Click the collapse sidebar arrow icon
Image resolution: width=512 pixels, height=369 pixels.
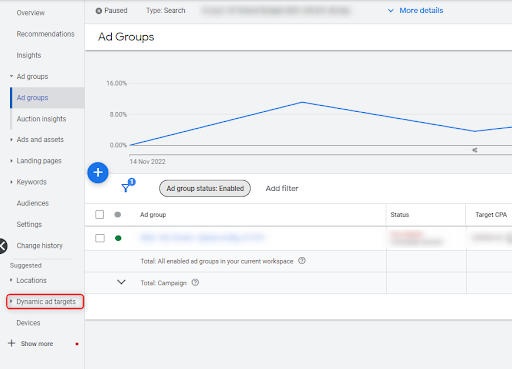(x=2, y=246)
